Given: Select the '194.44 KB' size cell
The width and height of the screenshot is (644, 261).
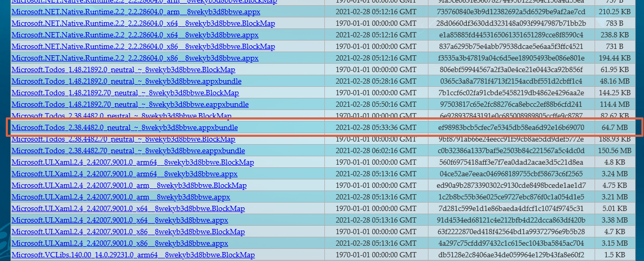Looking at the screenshot, I should click(x=614, y=58).
